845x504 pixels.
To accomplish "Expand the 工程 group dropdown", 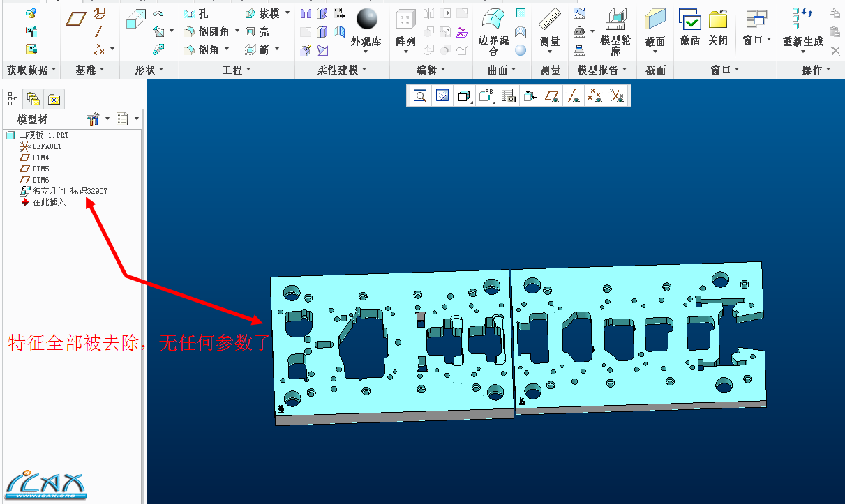I will point(237,70).
